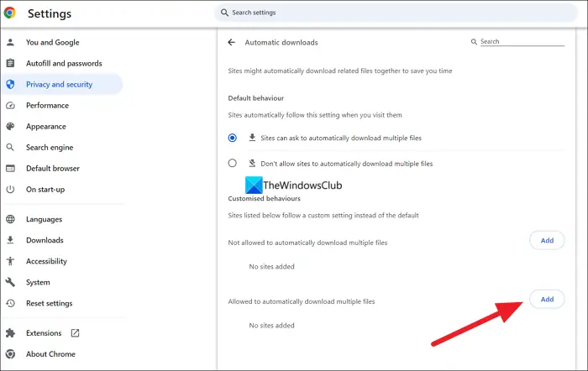
Task: Click the wrench icon for System
Action: (x=10, y=282)
